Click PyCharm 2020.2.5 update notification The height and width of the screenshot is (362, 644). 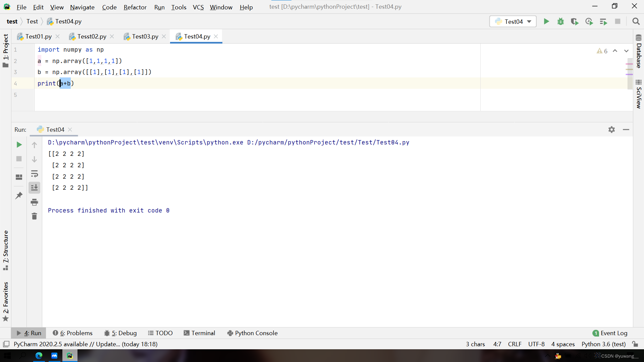point(86,344)
